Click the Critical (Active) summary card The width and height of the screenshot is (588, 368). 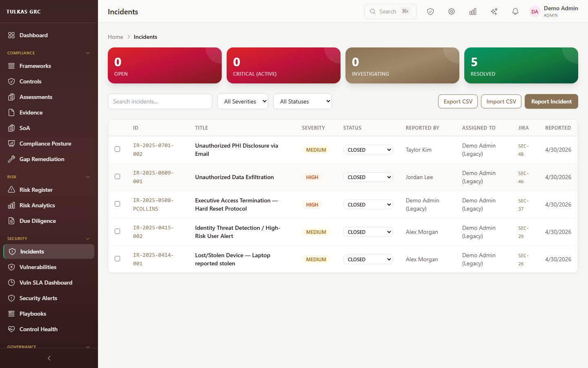tap(283, 65)
